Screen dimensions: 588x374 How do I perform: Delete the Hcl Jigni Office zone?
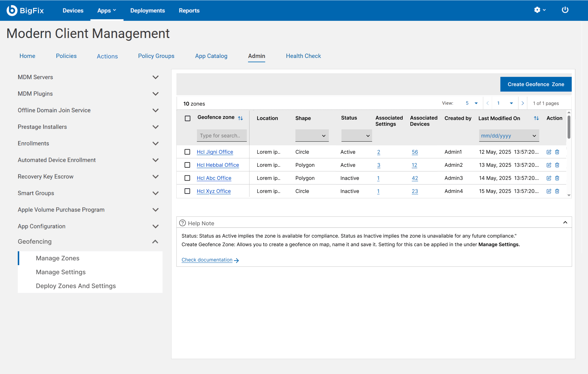pos(557,152)
